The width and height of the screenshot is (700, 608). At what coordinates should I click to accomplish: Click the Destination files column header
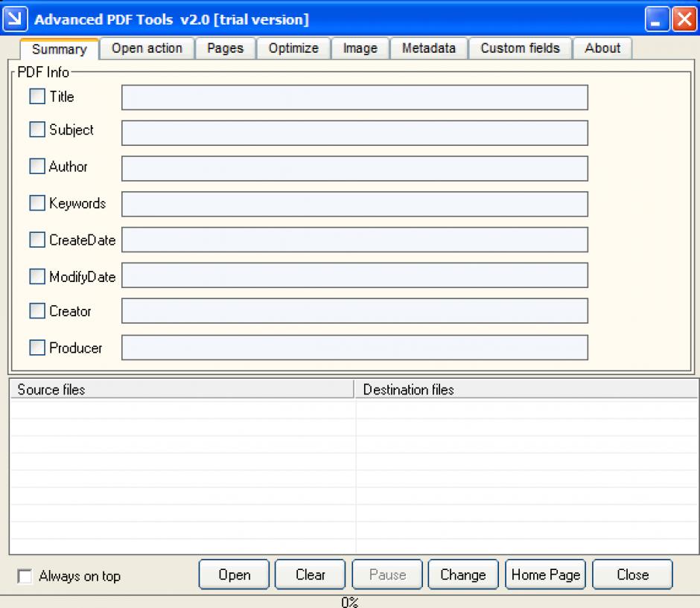(526, 389)
